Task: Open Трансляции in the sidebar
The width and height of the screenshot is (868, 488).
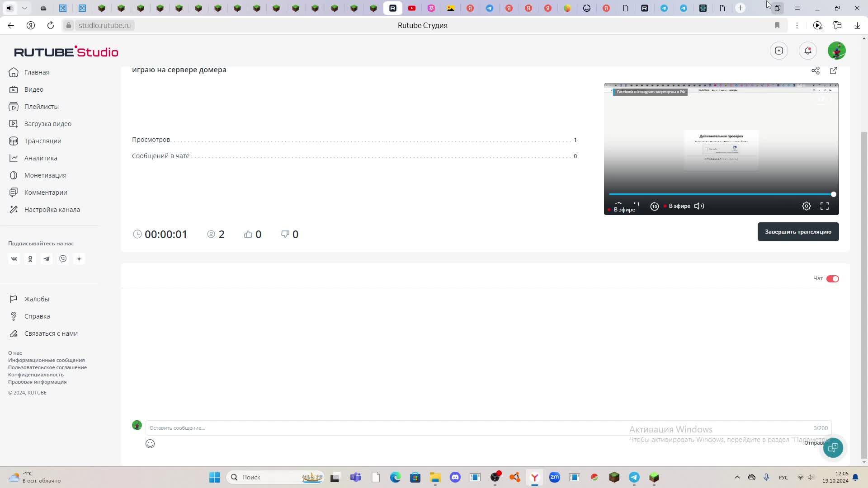Action: (x=42, y=141)
